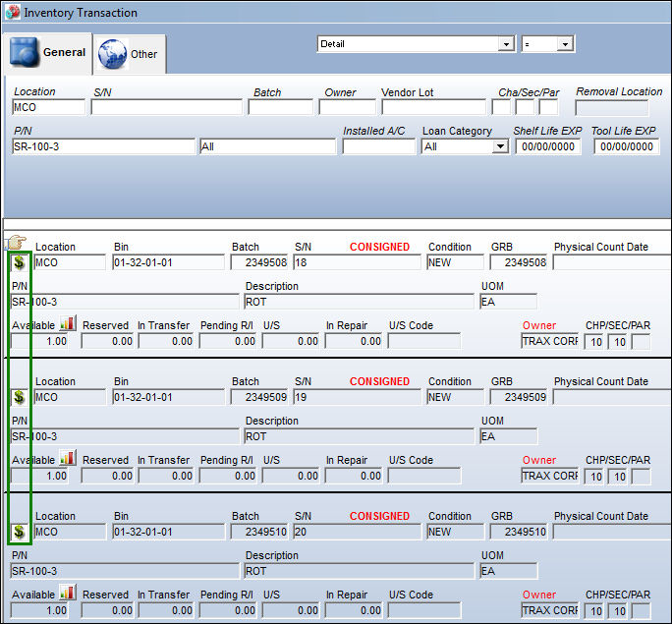Click Owner TRAX CORP field for S/N 18
Viewport: 672px width, 624px height.
point(550,341)
